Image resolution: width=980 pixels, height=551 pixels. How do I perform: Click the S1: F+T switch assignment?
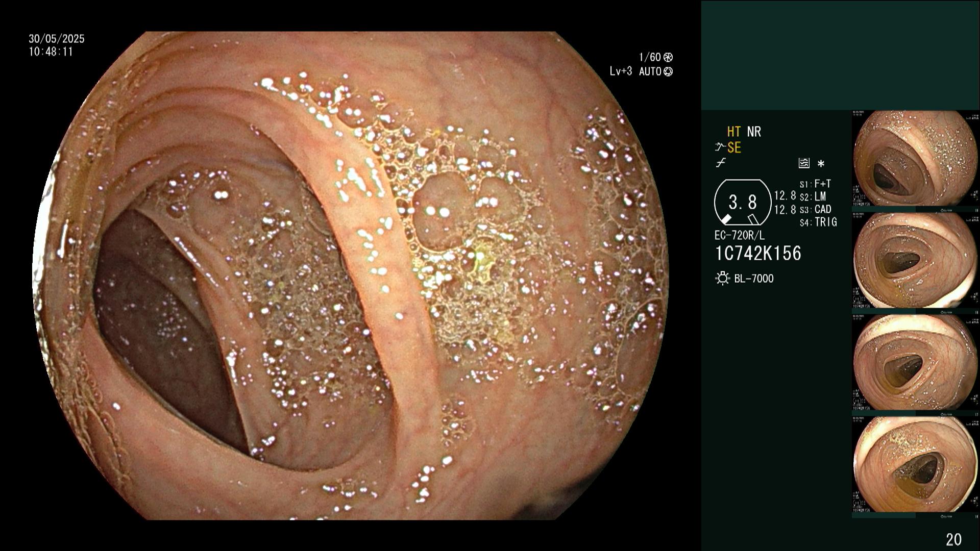point(815,184)
